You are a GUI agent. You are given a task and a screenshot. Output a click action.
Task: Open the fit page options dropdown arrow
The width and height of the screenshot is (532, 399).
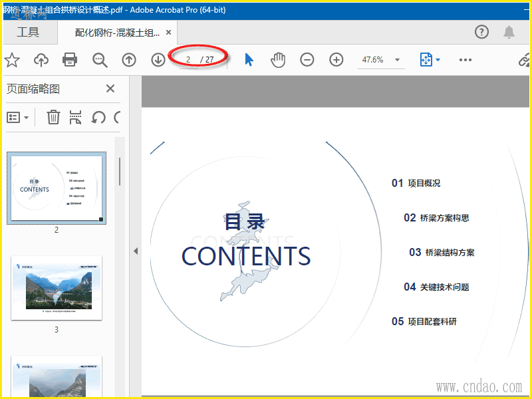438,60
